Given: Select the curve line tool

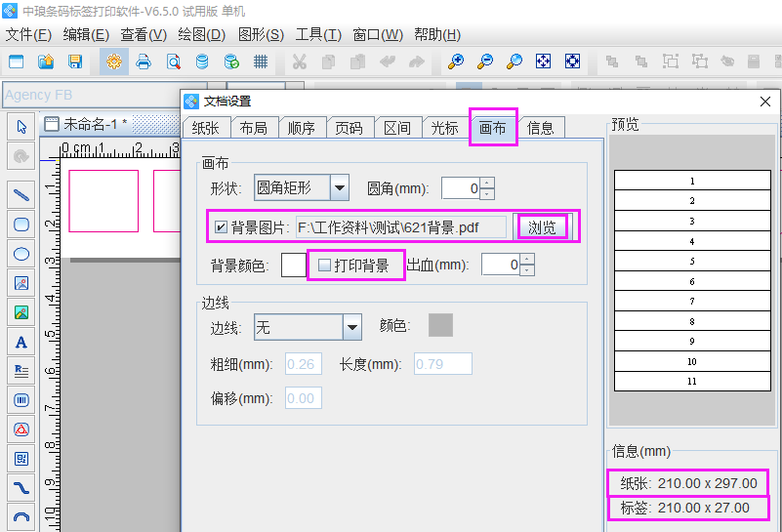Looking at the screenshot, I should (x=21, y=488).
